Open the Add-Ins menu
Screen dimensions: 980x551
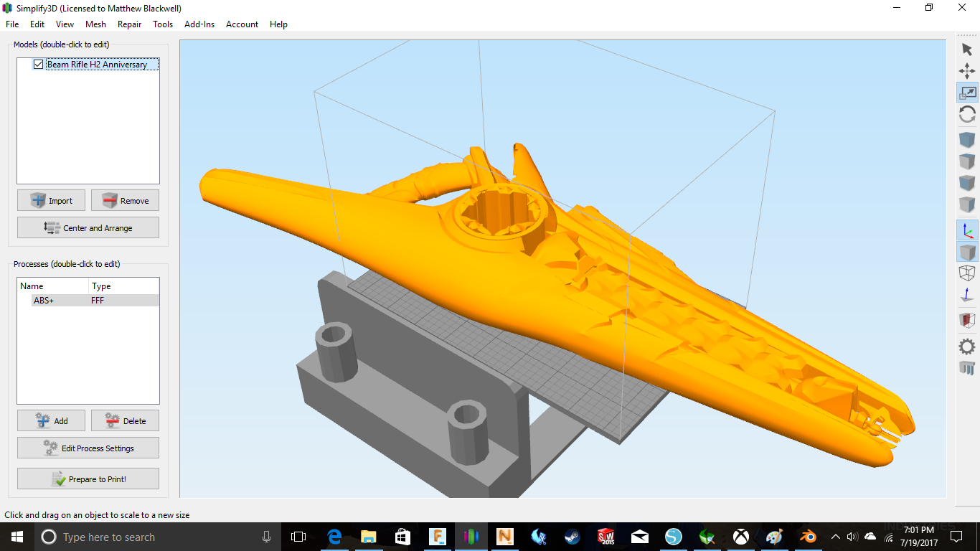(x=199, y=24)
